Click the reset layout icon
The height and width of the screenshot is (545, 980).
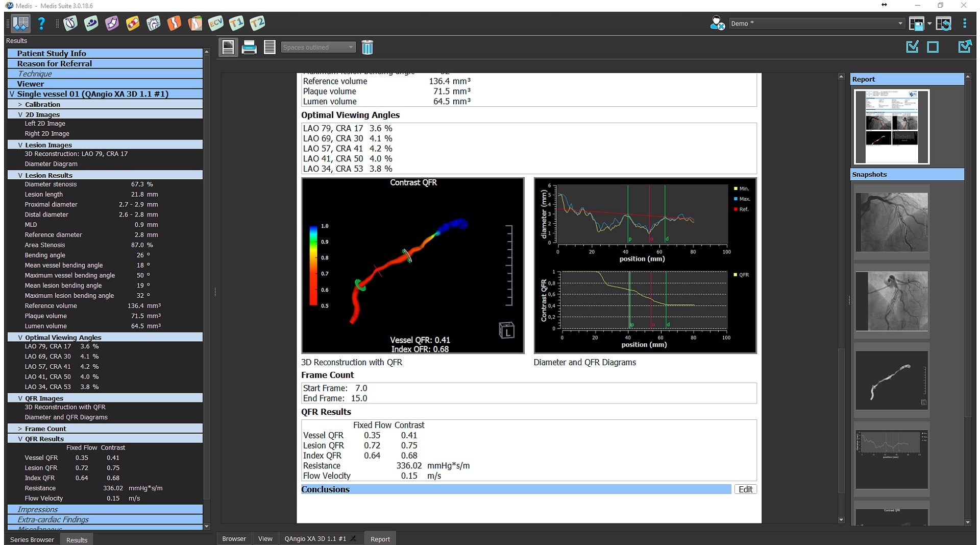pos(943,23)
